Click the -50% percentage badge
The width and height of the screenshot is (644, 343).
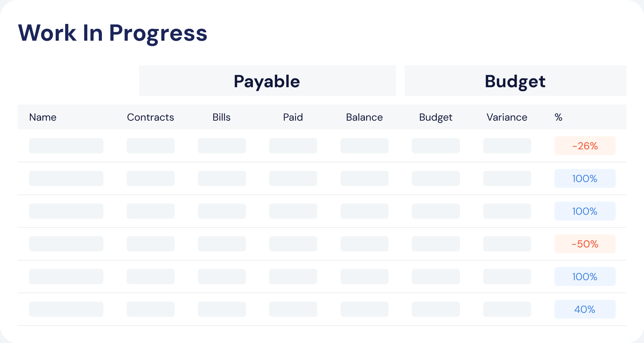(x=585, y=244)
